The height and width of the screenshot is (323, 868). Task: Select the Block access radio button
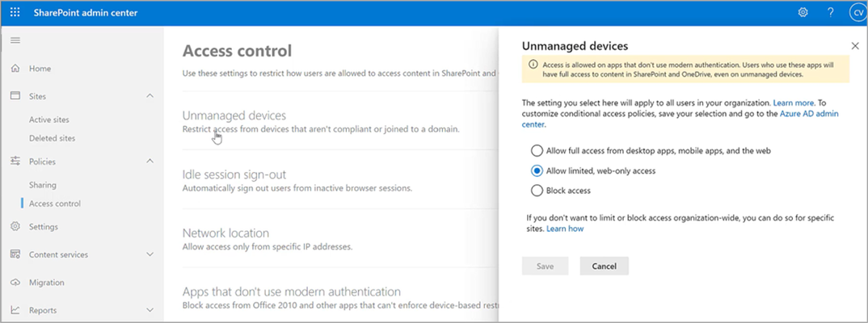537,191
